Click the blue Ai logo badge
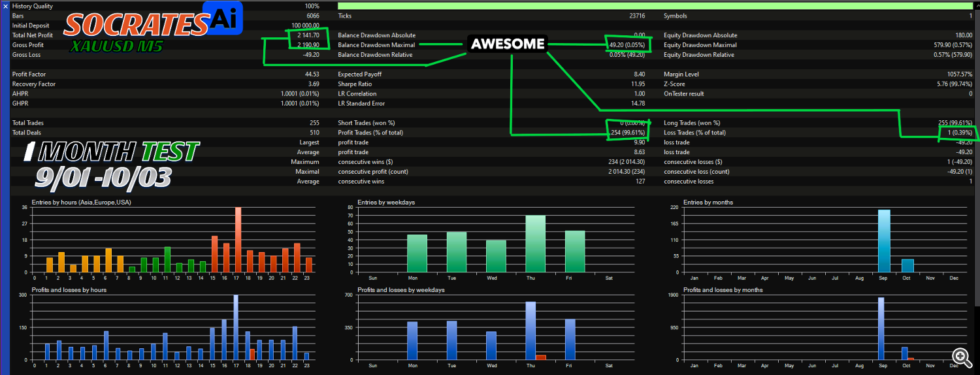Image resolution: width=980 pixels, height=375 pixels. [223, 18]
